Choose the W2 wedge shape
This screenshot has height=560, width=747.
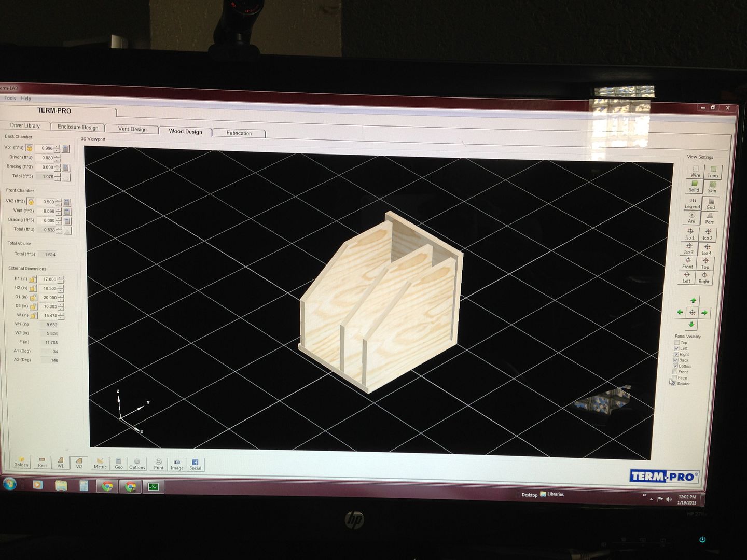click(x=79, y=463)
